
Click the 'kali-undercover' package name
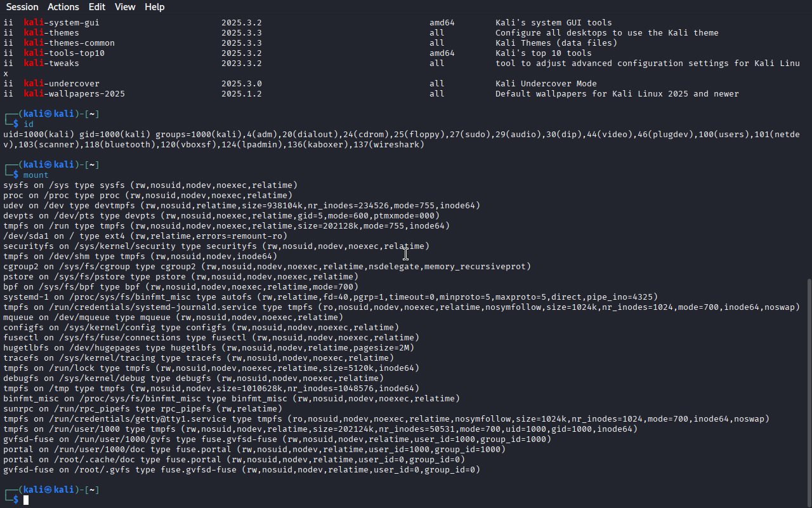[x=62, y=84]
